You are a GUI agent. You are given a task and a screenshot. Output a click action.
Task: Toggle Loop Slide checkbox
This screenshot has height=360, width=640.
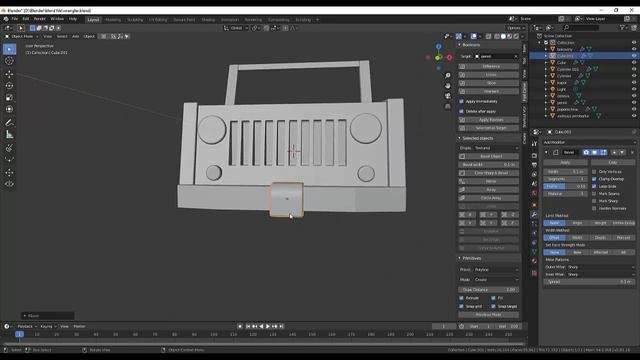594,187
